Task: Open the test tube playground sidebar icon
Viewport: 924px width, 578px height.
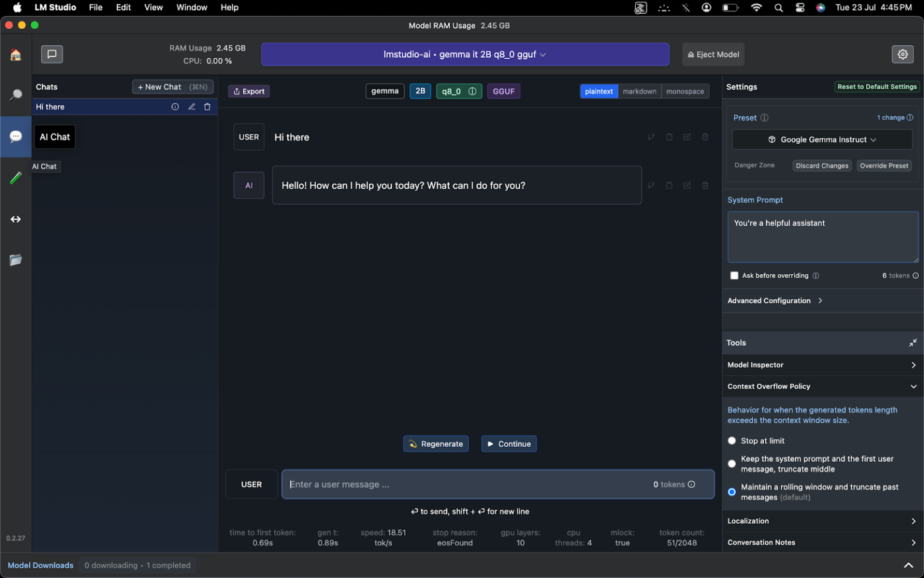Action: (16, 178)
